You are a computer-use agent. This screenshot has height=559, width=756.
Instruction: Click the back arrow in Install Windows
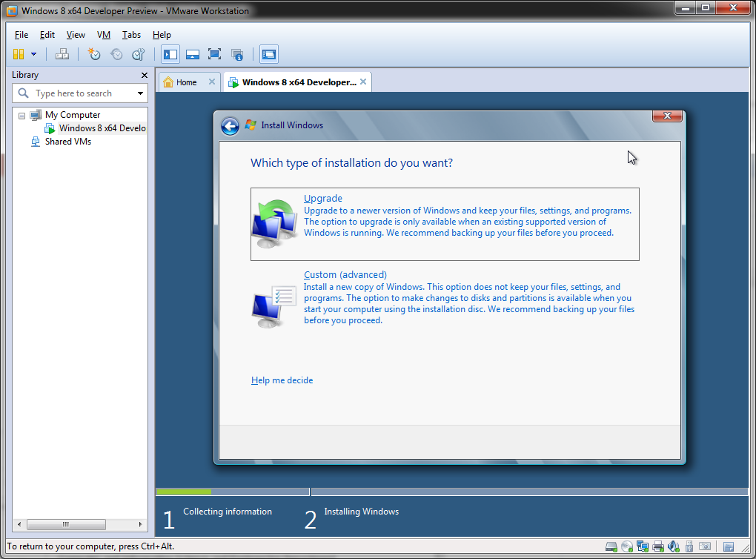click(230, 126)
